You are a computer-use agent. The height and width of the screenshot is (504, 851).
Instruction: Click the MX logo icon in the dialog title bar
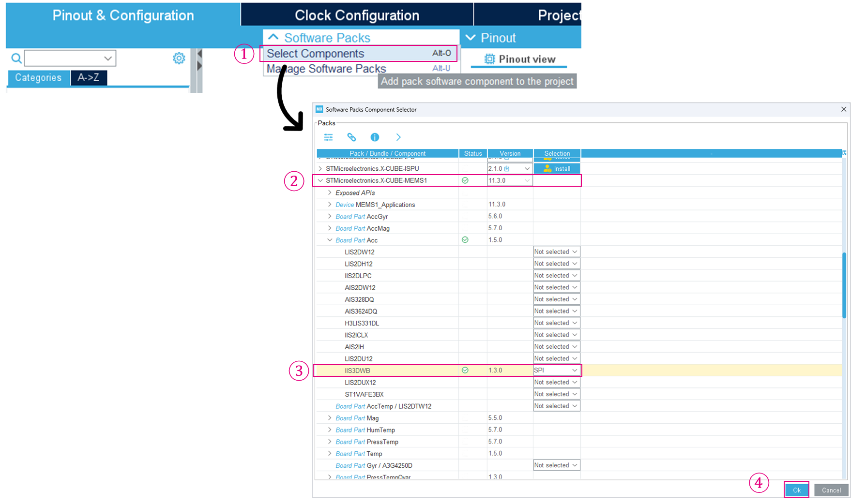[319, 109]
